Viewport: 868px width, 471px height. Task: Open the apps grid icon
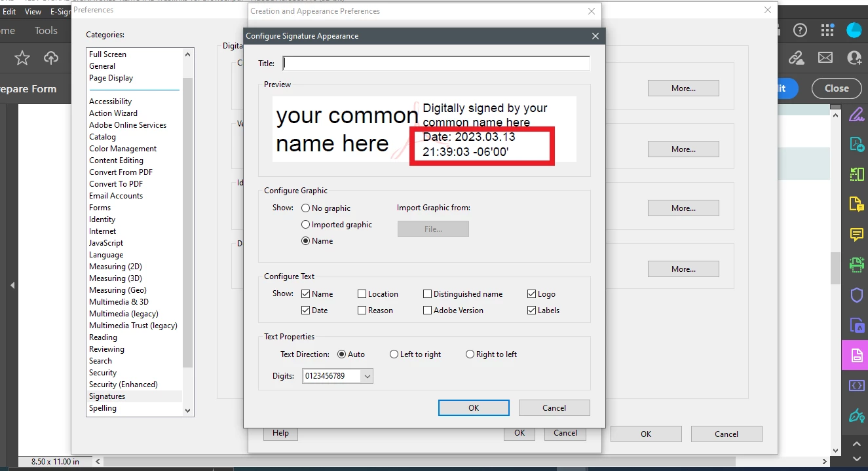click(827, 30)
